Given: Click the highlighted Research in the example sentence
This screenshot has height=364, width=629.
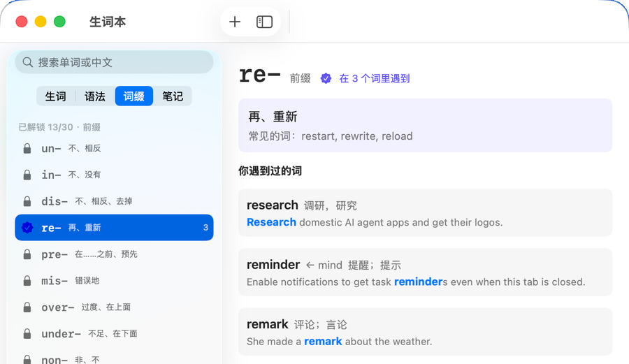Looking at the screenshot, I should pos(271,222).
